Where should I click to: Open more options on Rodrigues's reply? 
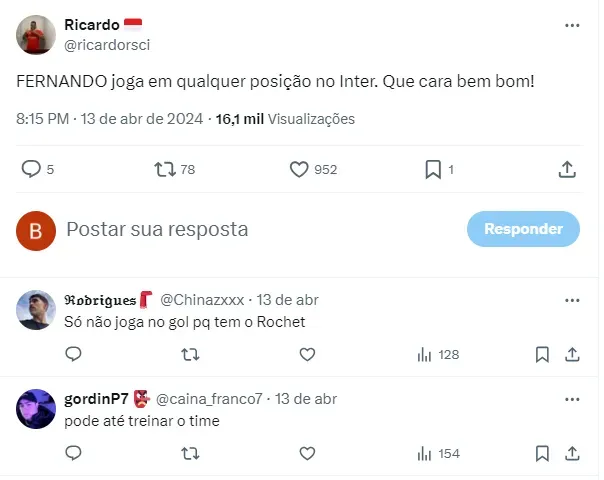pyautogui.click(x=571, y=300)
